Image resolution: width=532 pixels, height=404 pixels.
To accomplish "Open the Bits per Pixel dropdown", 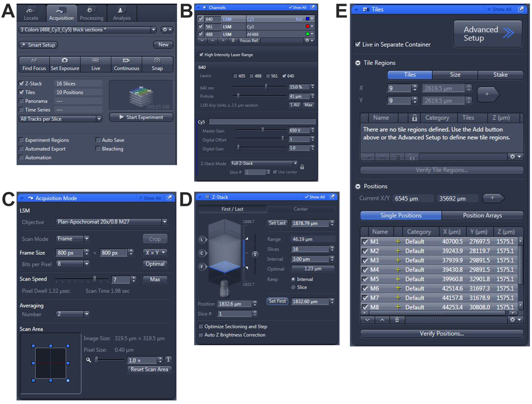I will 73,264.
